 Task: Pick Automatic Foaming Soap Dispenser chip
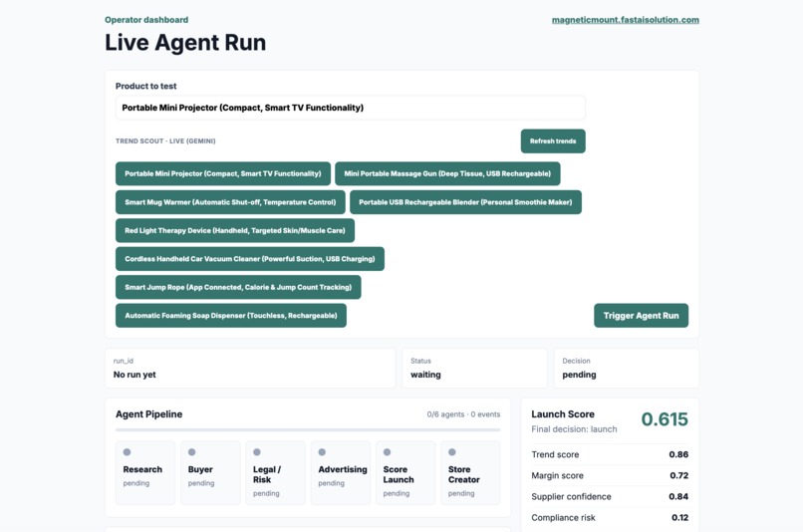click(x=231, y=316)
